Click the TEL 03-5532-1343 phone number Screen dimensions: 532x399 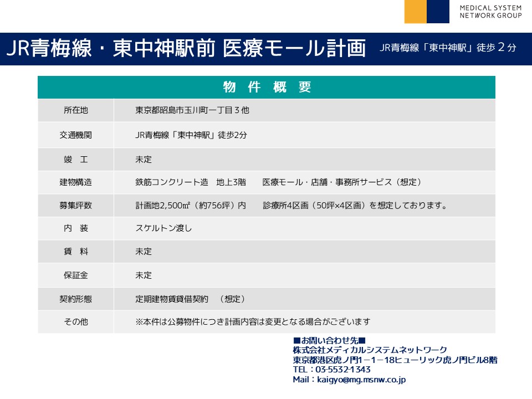332,370
